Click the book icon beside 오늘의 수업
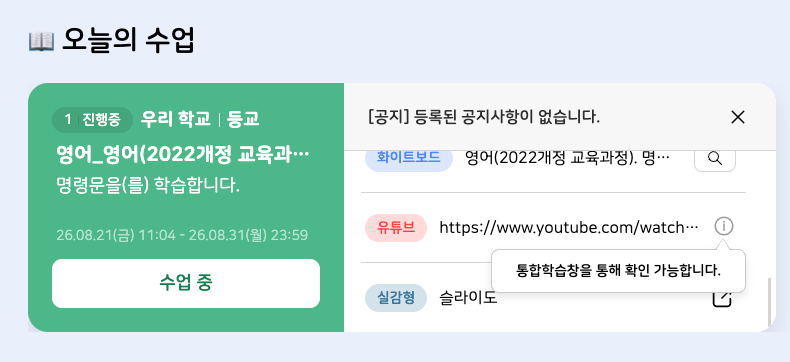 [x=41, y=41]
